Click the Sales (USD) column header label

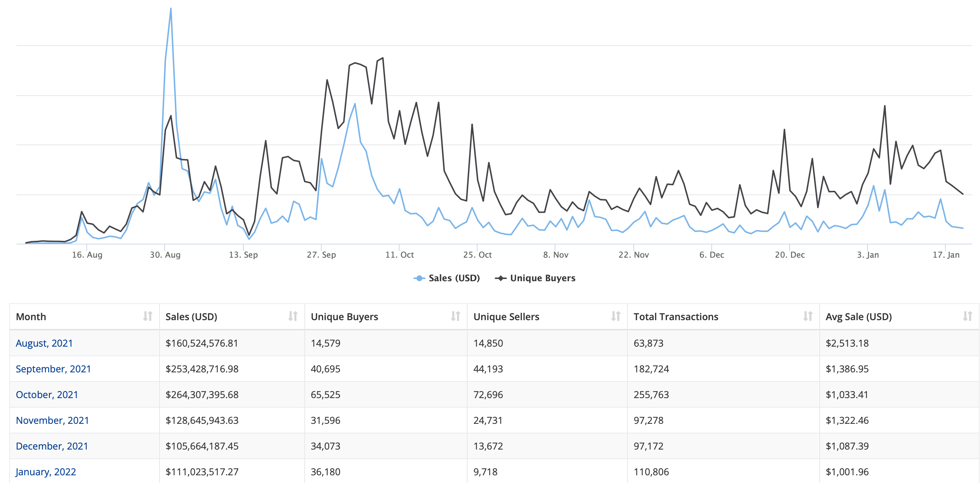(192, 316)
